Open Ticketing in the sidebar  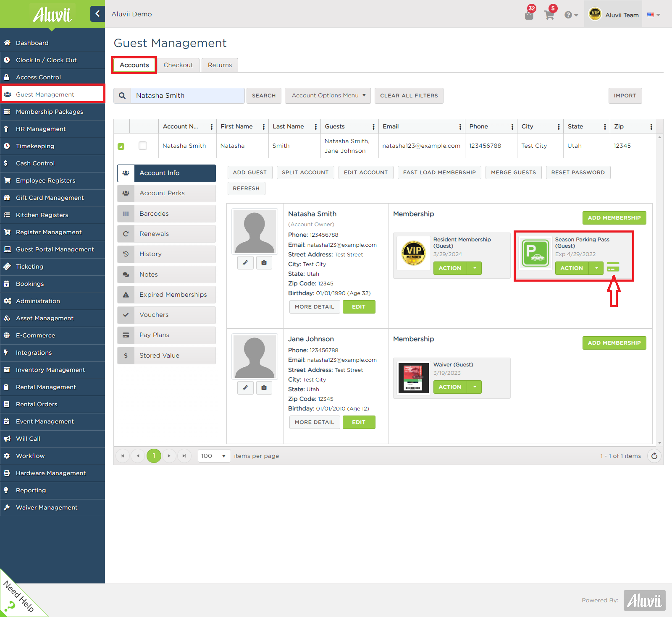click(x=52, y=267)
